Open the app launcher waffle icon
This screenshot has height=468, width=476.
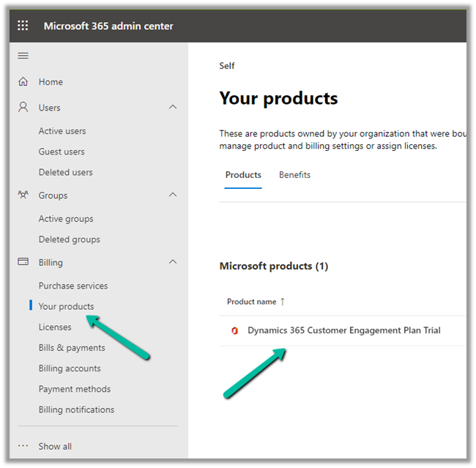pyautogui.click(x=23, y=26)
